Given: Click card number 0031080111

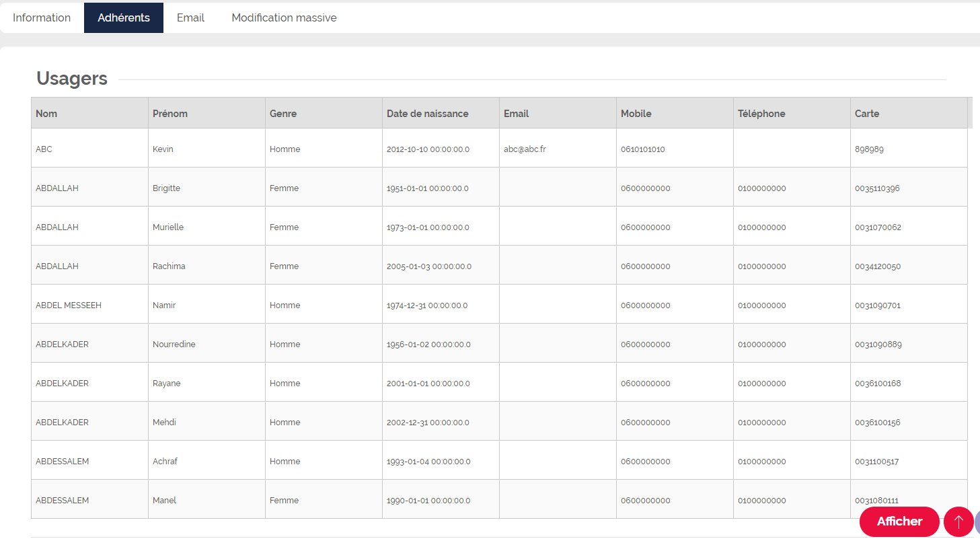Looking at the screenshot, I should point(876,501).
